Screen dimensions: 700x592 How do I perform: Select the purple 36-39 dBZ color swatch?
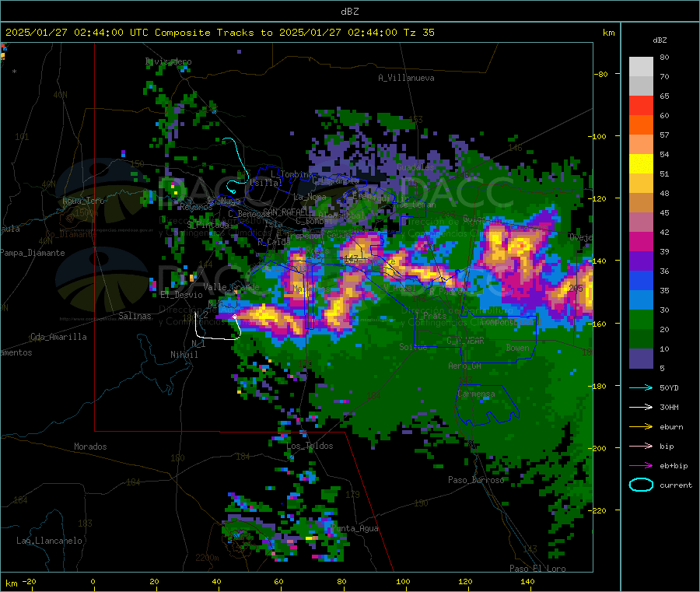click(x=641, y=261)
